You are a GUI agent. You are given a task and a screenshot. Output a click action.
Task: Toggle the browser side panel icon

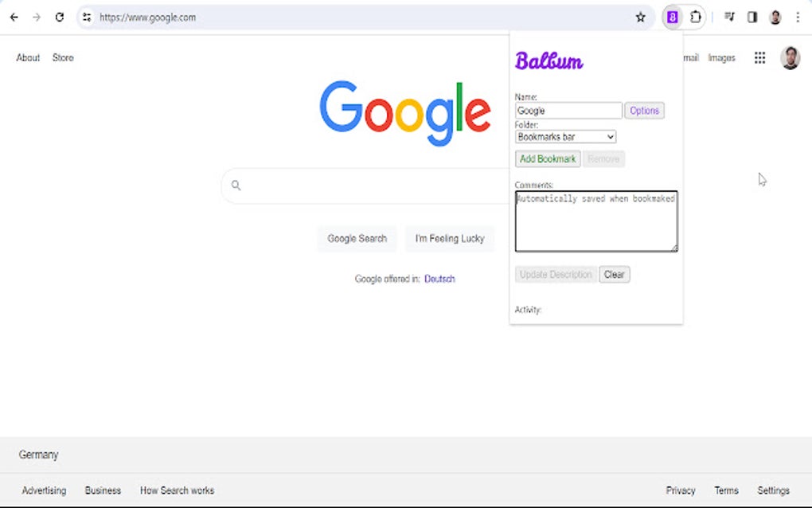tap(752, 17)
